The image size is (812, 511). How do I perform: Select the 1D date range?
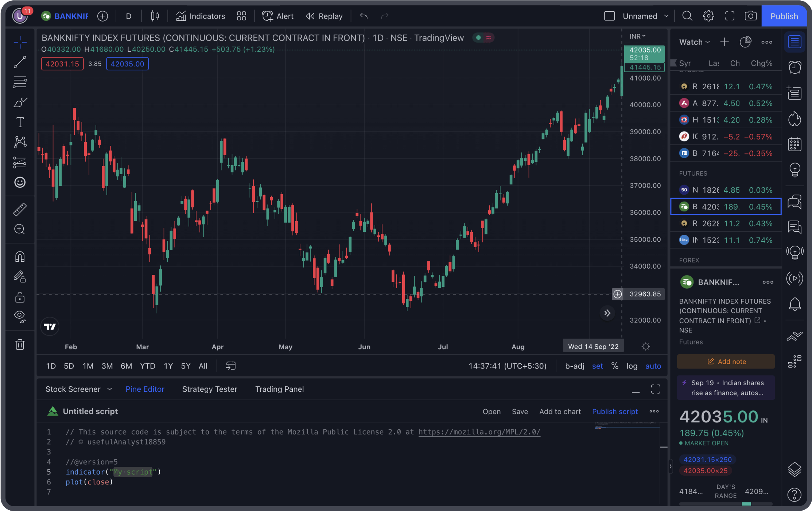coord(51,366)
